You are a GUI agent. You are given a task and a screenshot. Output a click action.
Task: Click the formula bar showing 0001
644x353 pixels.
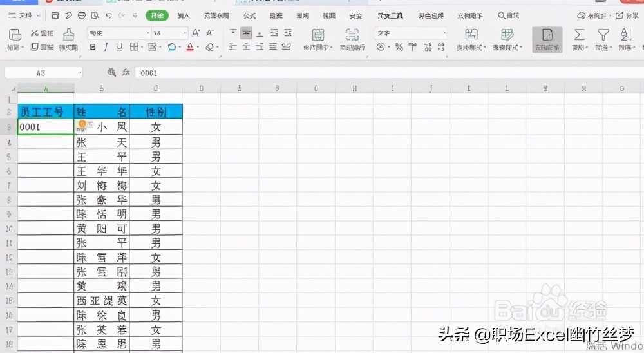click(389, 73)
